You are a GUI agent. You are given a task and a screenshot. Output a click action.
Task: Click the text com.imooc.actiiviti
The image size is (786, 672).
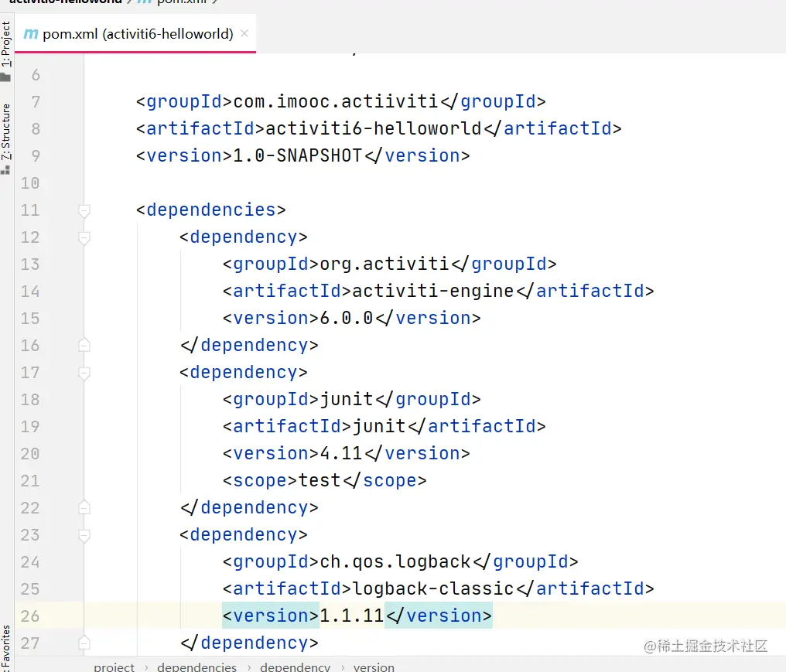pos(336,102)
